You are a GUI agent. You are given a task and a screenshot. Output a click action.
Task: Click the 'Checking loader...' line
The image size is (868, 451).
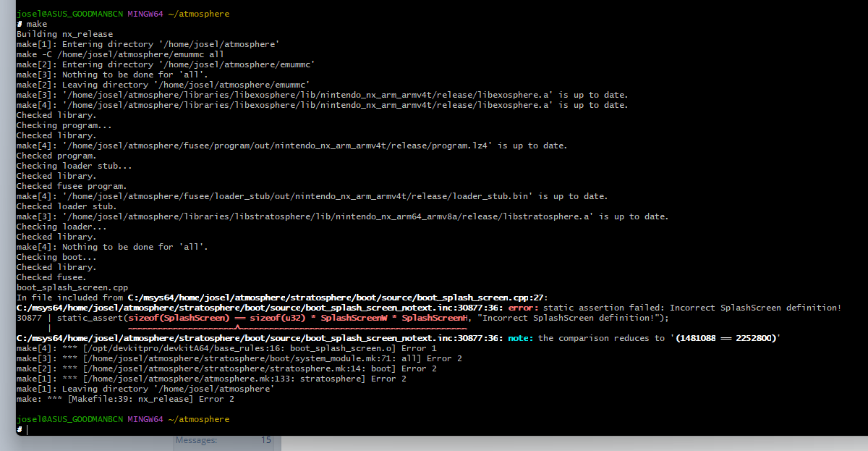pos(61,227)
